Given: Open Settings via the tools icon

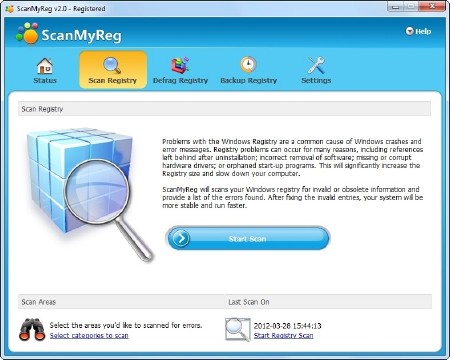Looking at the screenshot, I should click(316, 65).
